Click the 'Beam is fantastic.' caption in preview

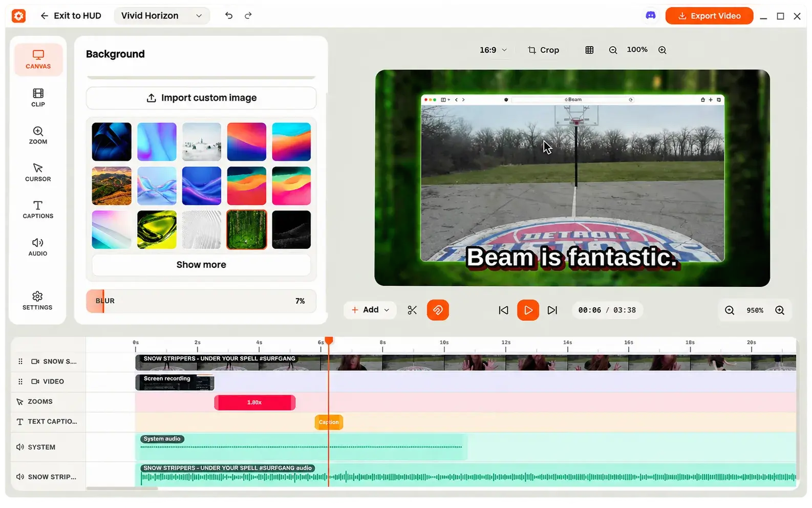(x=571, y=257)
